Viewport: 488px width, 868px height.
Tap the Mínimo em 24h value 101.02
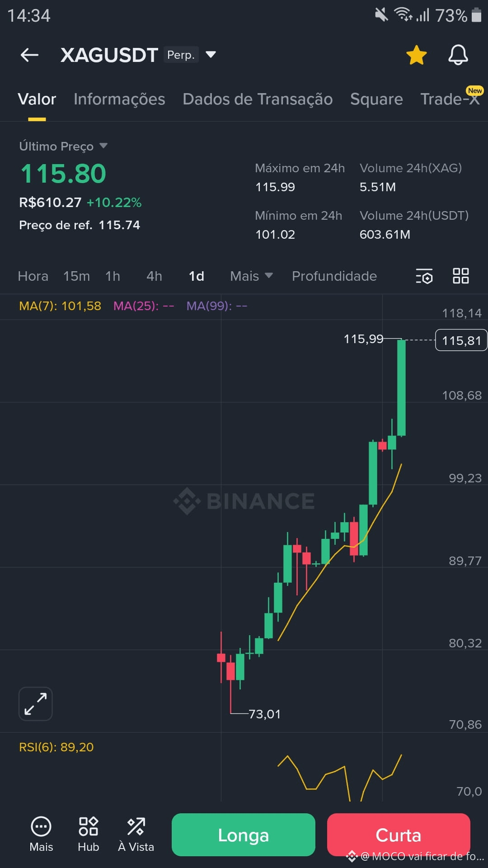pos(275,234)
